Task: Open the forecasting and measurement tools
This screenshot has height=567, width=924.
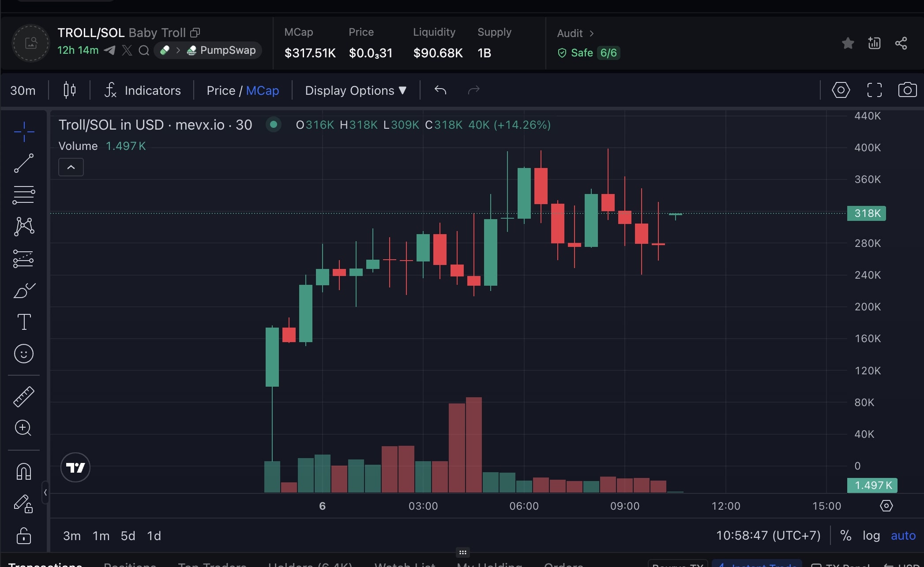Action: (x=24, y=259)
